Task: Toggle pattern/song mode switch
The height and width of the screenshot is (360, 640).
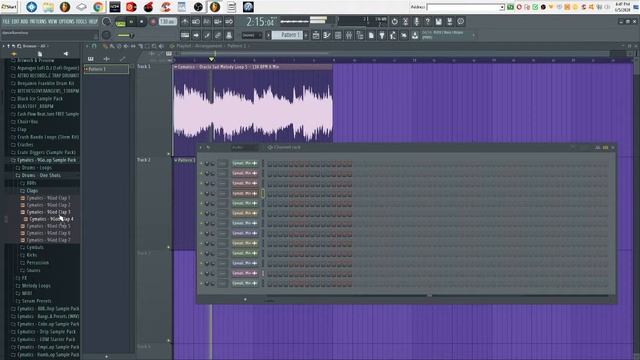Action: (120, 22)
